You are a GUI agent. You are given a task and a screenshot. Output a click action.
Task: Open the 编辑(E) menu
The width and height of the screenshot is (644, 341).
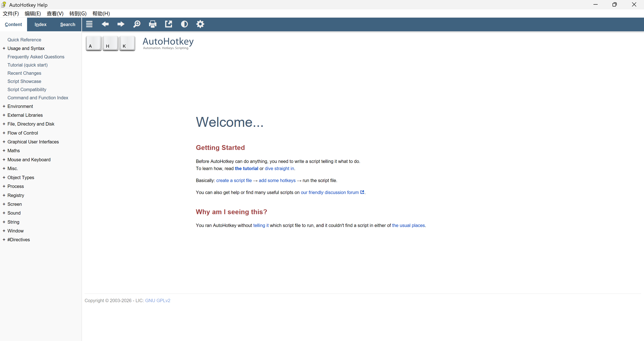tap(33, 13)
